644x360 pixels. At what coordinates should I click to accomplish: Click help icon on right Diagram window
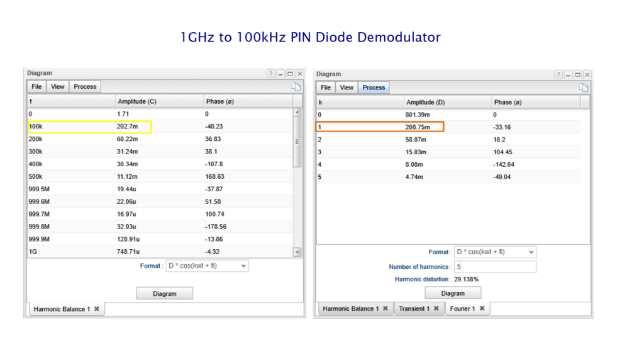[x=558, y=74]
